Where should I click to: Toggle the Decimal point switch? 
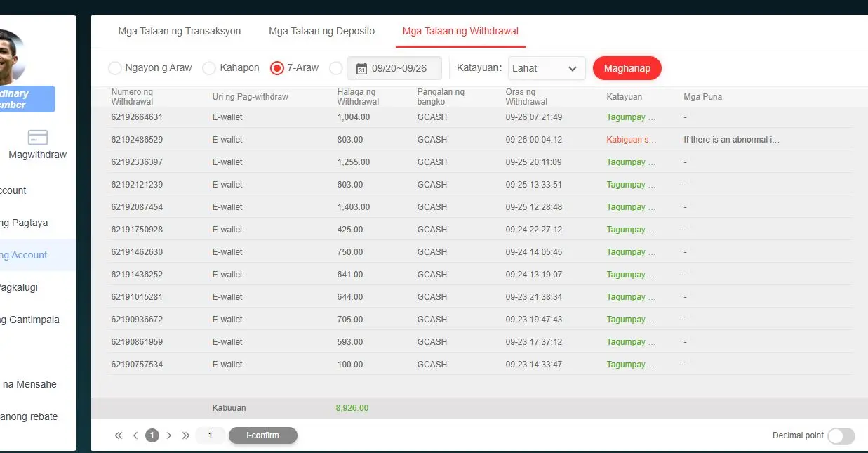[x=841, y=436]
